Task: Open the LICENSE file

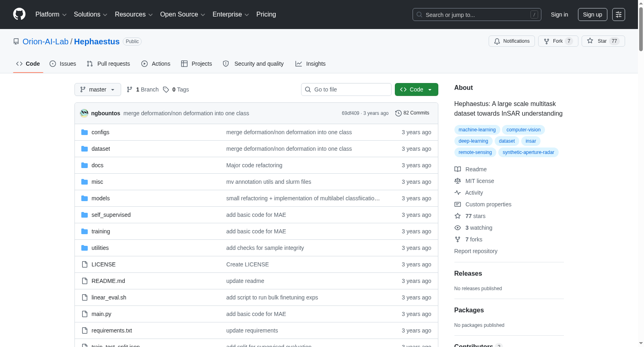Action: tap(103, 264)
